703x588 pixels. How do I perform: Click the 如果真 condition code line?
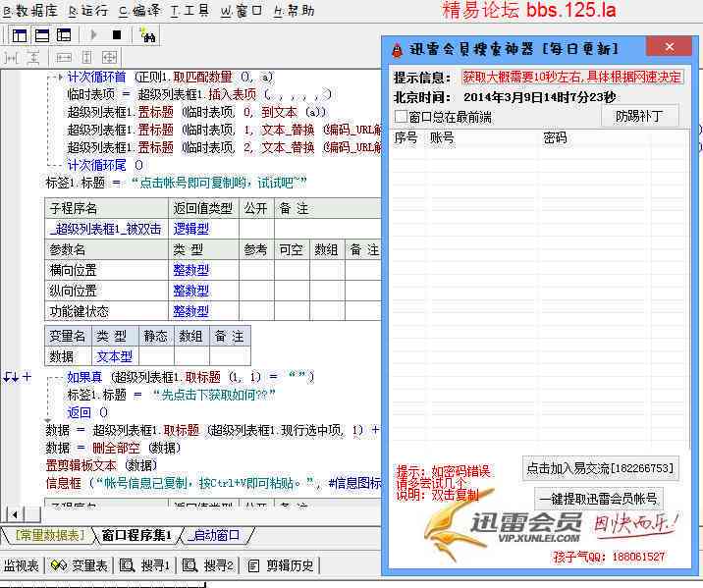(x=190, y=377)
